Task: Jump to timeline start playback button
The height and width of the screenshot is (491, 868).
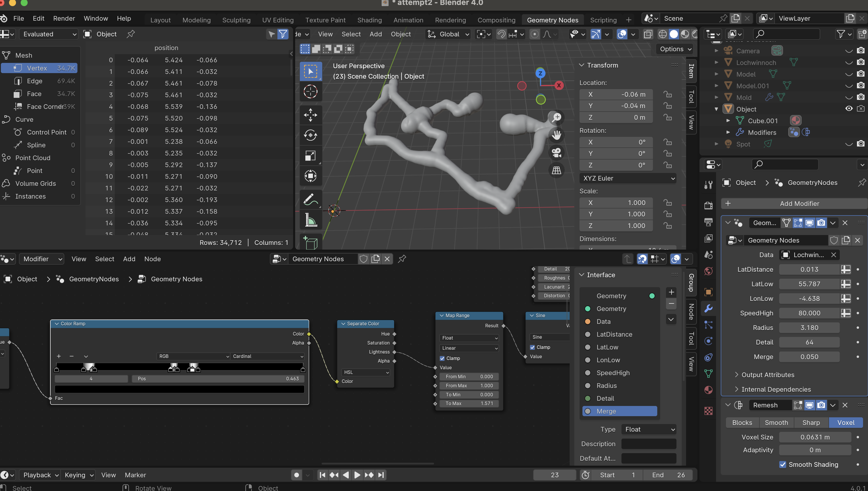Action: 322,475
